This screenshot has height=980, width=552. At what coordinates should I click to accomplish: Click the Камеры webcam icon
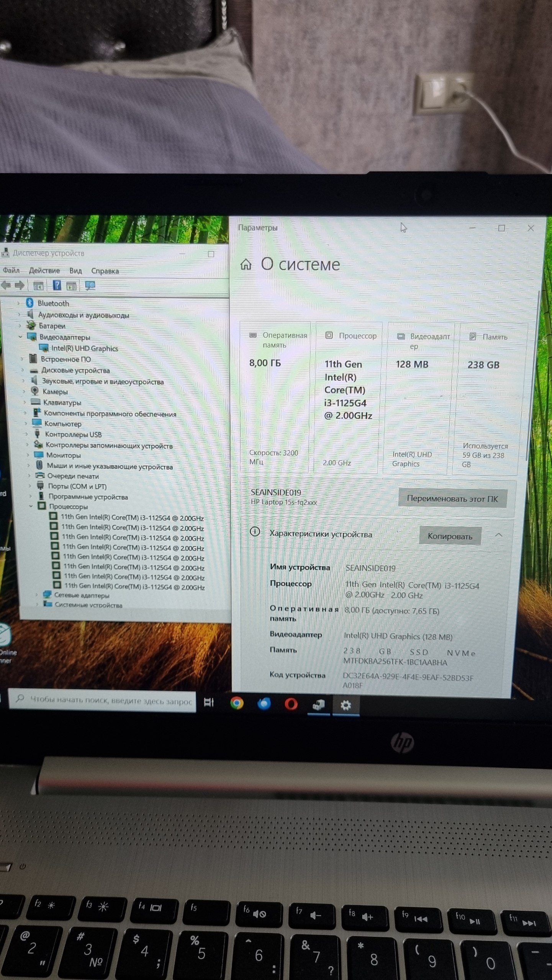35,391
